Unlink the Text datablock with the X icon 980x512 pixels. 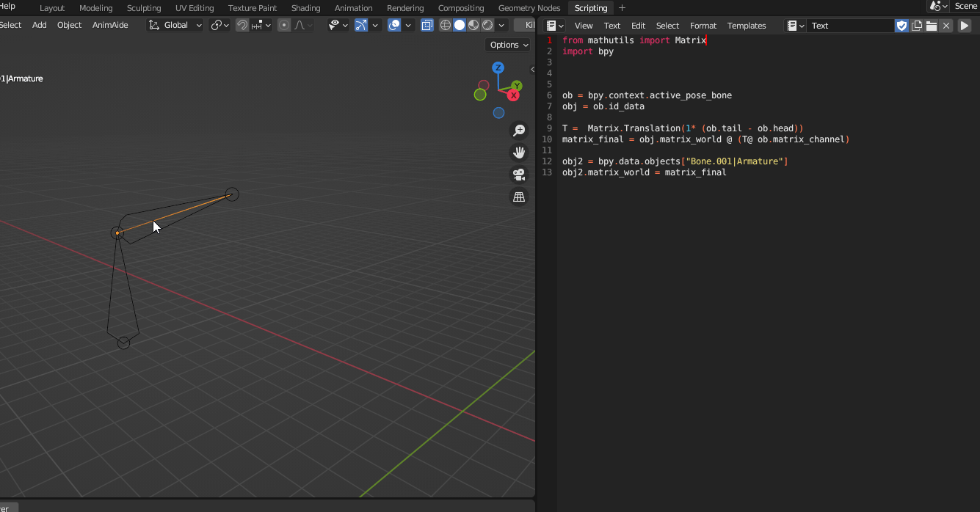tap(945, 25)
